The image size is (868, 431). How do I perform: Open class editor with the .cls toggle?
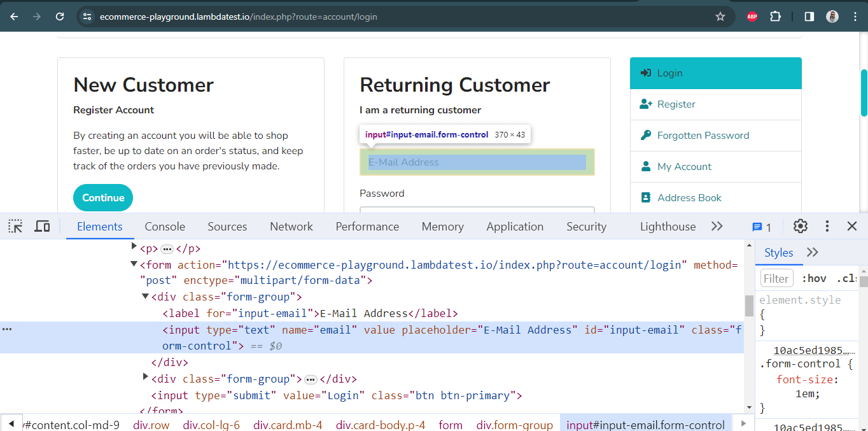[x=846, y=278]
